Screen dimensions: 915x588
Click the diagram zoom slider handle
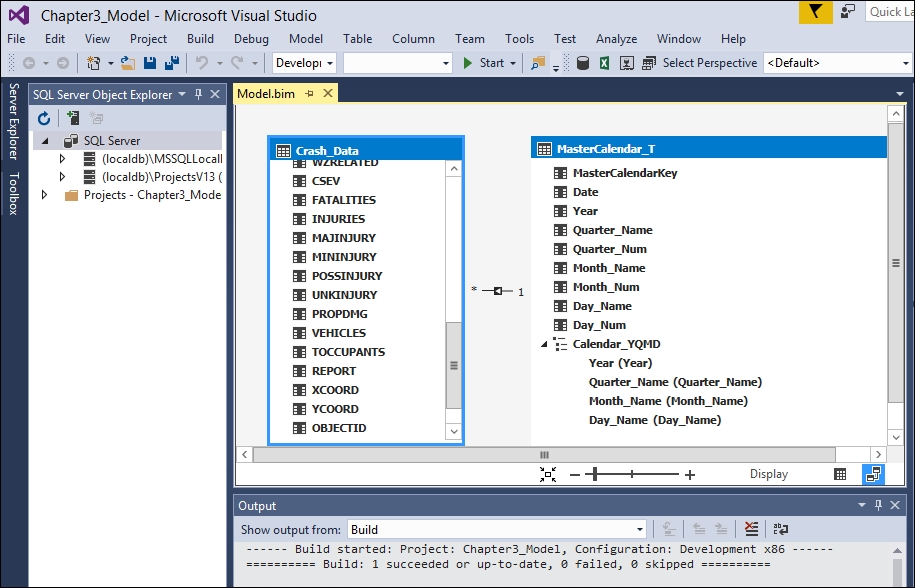click(595, 474)
